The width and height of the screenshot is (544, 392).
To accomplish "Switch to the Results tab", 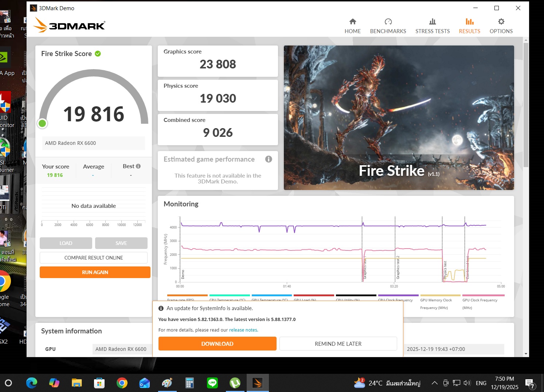I will [x=469, y=26].
